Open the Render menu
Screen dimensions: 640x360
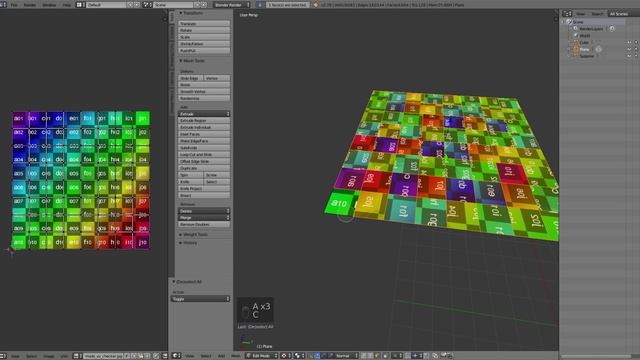coord(29,5)
